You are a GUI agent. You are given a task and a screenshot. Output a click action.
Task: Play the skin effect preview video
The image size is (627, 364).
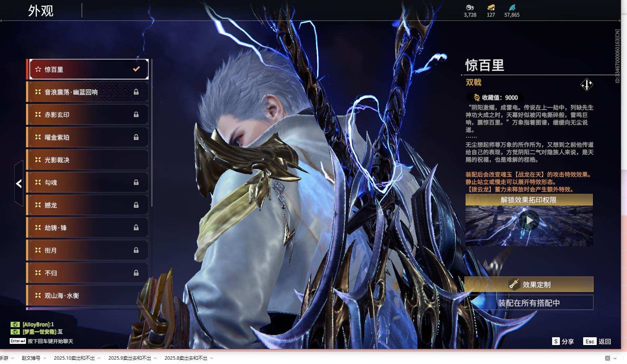[529, 221]
